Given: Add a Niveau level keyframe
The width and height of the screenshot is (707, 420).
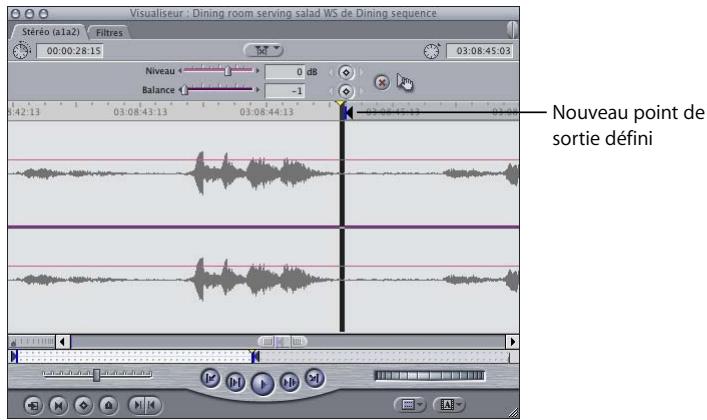Looking at the screenshot, I should [x=346, y=72].
